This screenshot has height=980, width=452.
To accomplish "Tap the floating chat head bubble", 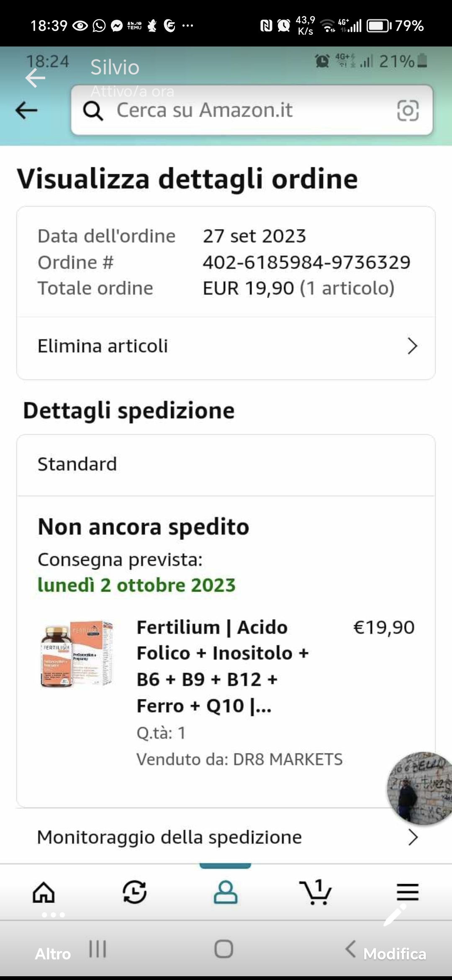I will coord(419,788).
